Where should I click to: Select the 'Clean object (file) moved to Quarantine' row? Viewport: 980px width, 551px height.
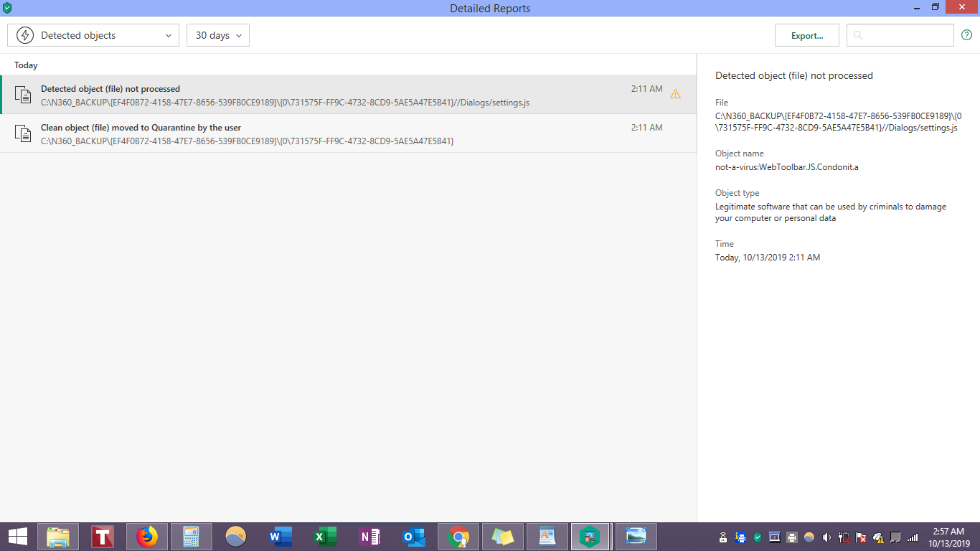point(348,133)
